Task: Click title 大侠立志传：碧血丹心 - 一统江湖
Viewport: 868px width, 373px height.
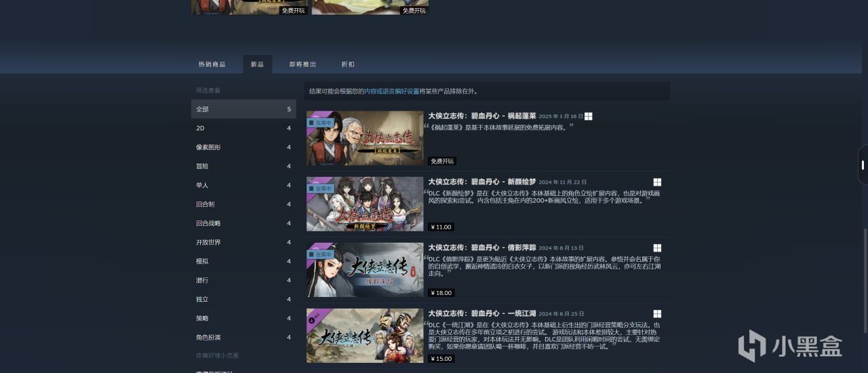Action: [481, 313]
